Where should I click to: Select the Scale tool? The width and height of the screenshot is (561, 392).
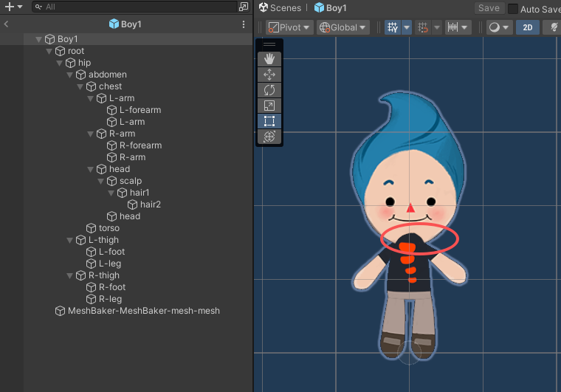pyautogui.click(x=269, y=106)
